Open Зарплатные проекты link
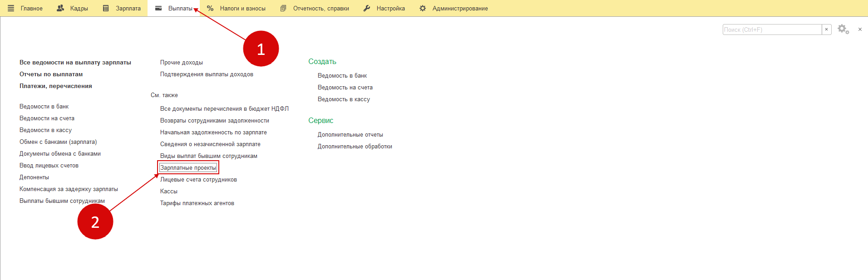Screen dimensions: 868x280 pos(188,168)
